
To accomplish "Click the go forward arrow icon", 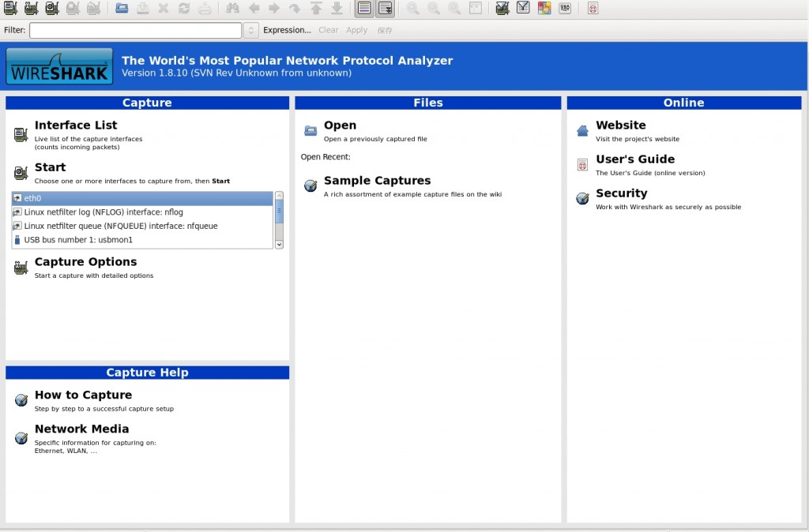I will coord(274,8).
